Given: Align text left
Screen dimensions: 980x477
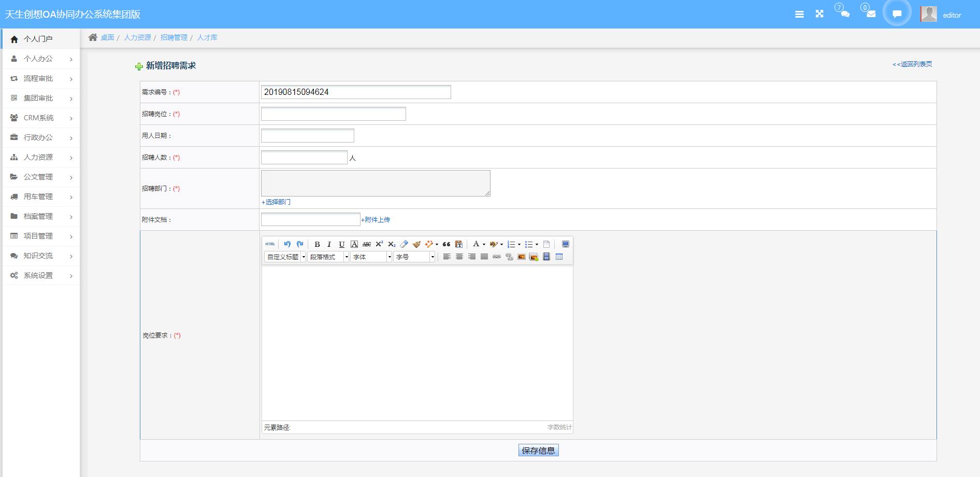Looking at the screenshot, I should point(446,257).
